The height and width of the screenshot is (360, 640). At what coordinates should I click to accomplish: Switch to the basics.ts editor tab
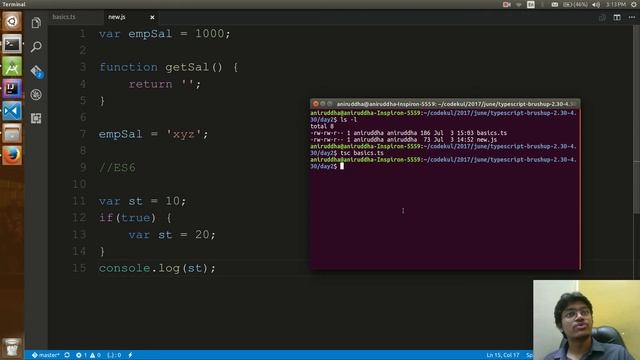64,17
